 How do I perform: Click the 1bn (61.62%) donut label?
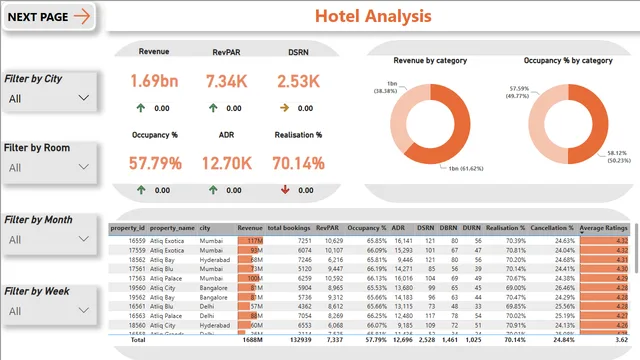466,169
